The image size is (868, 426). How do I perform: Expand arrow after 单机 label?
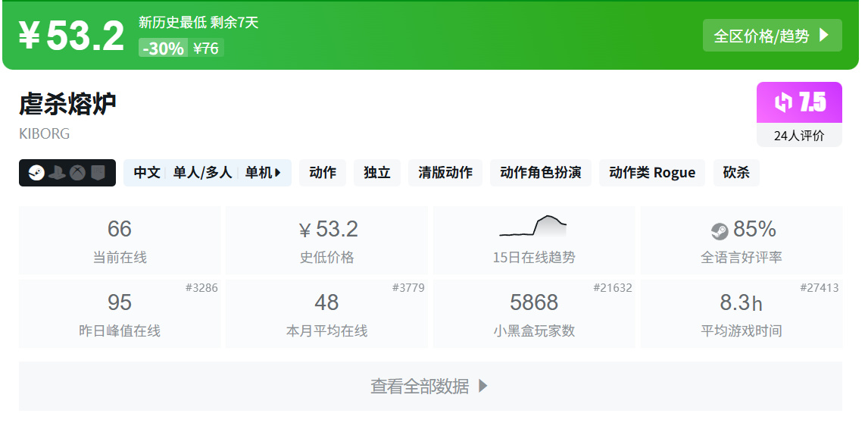pyautogui.click(x=278, y=173)
